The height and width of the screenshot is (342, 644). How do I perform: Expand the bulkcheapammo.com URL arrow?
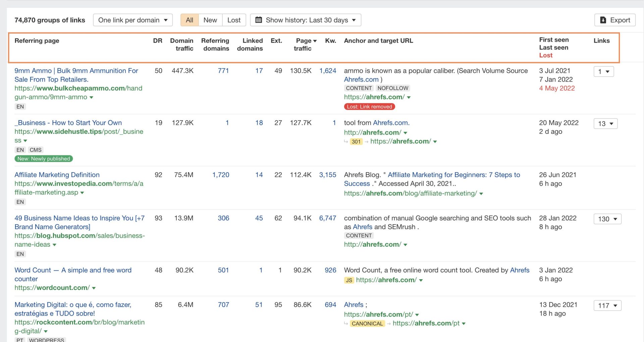tap(91, 97)
